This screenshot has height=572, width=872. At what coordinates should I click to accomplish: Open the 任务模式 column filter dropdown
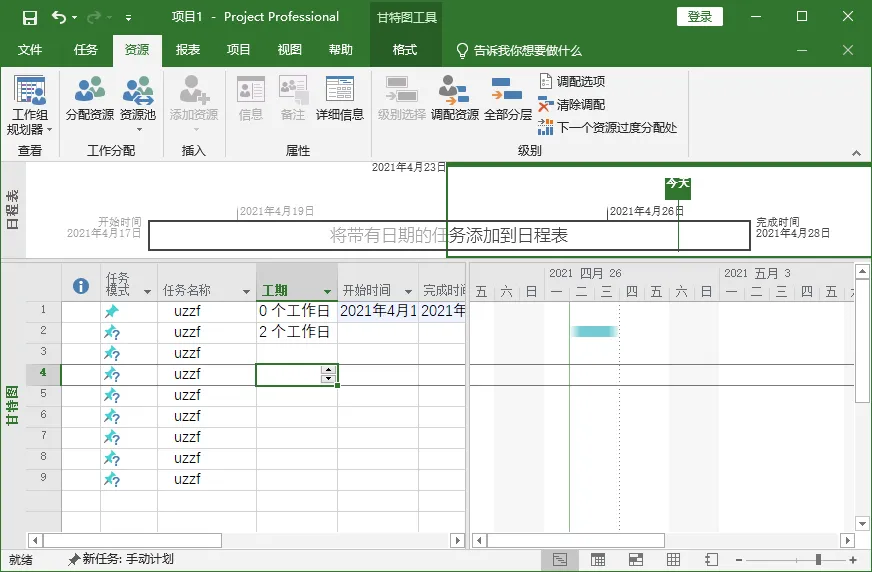pos(147,291)
